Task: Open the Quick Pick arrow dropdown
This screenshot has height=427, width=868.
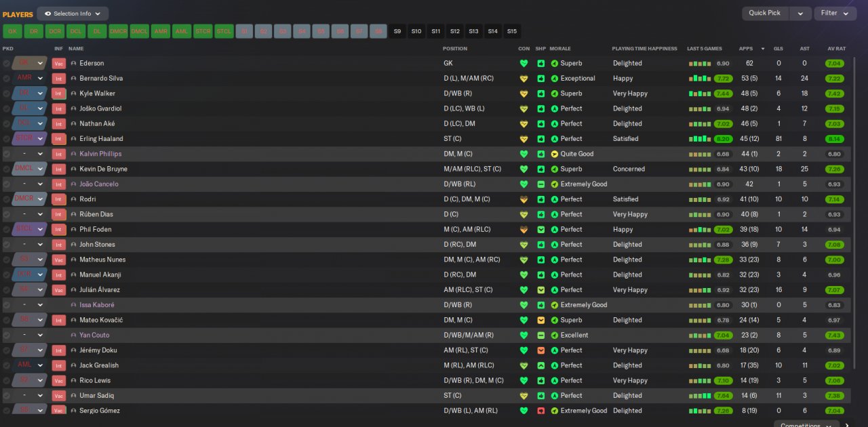Action: click(x=800, y=13)
